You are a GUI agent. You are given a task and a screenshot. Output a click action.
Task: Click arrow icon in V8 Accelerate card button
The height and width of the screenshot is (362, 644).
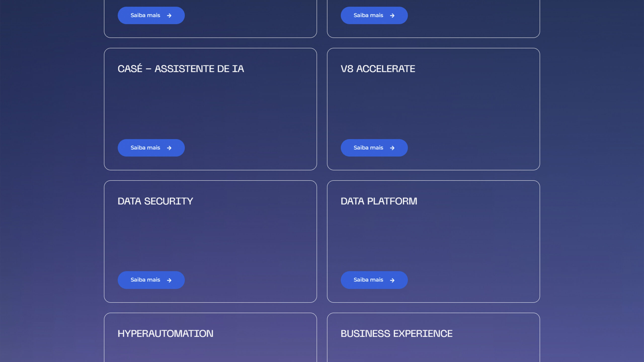pos(392,148)
